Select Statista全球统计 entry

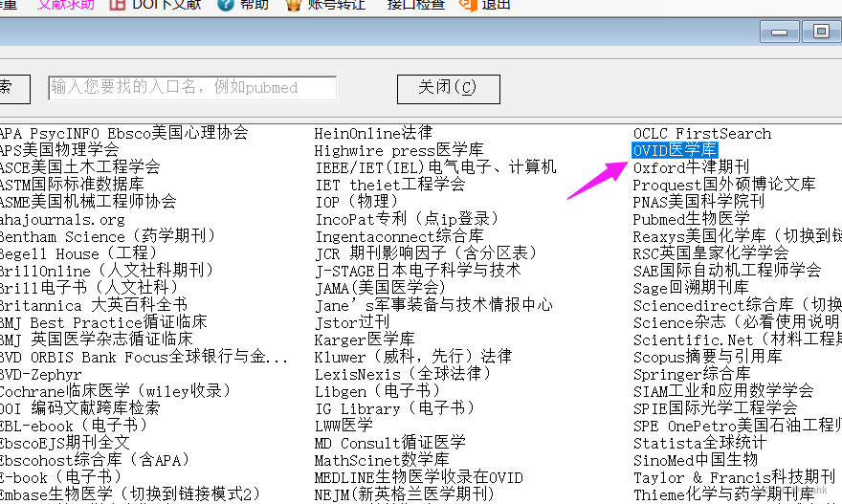(x=699, y=443)
